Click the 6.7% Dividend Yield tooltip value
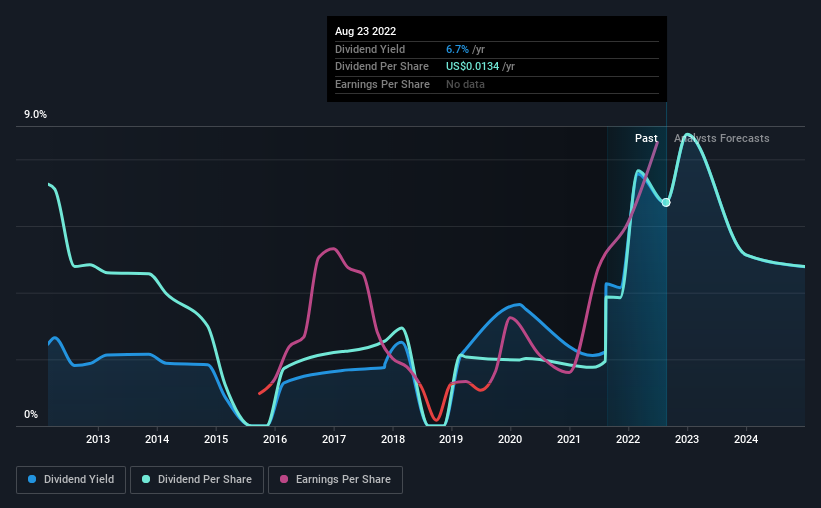Viewport: 821px width, 508px height. click(457, 49)
